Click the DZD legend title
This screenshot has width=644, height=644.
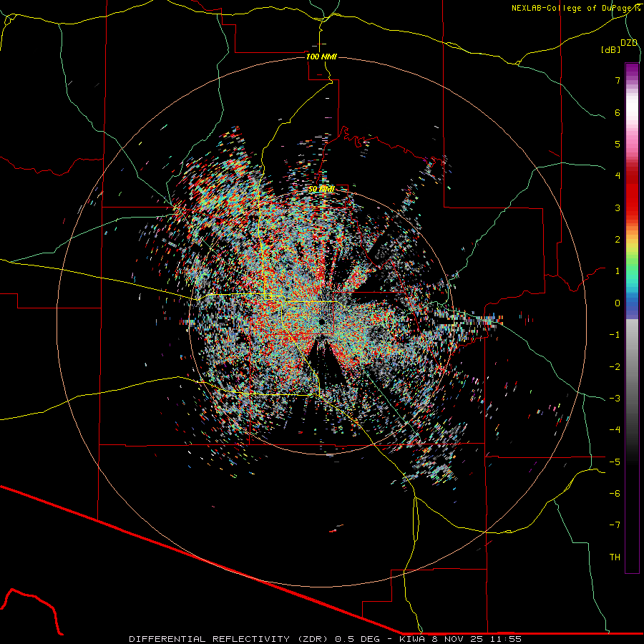point(629,43)
